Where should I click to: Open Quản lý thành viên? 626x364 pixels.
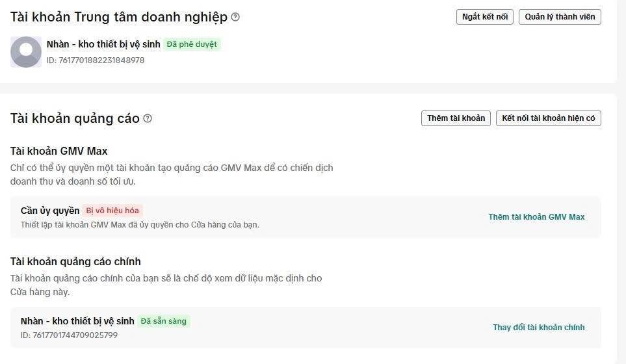(559, 17)
